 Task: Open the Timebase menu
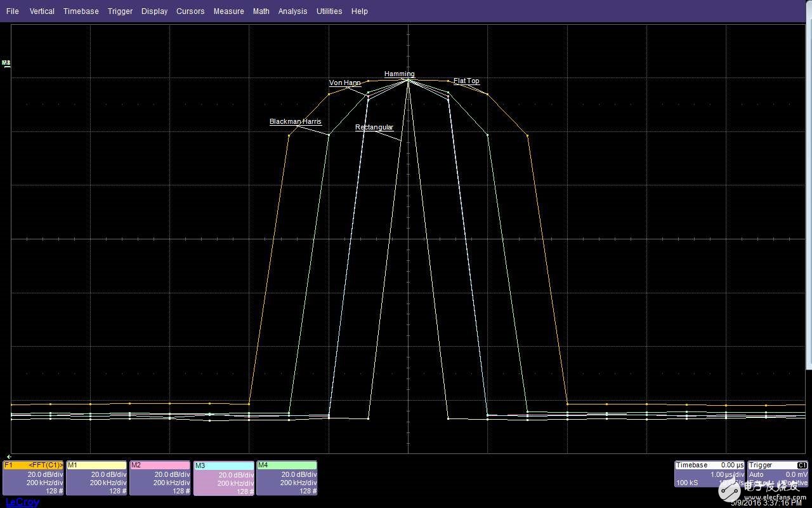(x=81, y=11)
